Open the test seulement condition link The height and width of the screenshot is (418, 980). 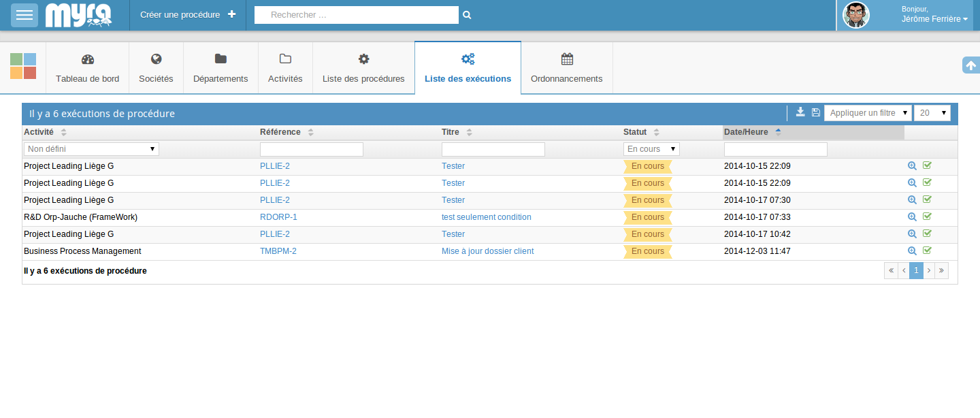pyautogui.click(x=487, y=217)
